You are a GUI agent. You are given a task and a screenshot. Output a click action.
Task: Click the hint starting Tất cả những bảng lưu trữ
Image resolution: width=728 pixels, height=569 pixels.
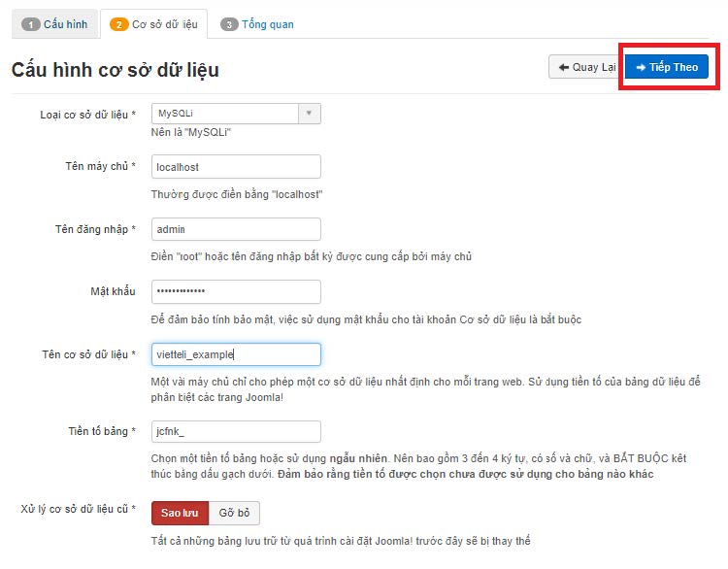(341, 541)
